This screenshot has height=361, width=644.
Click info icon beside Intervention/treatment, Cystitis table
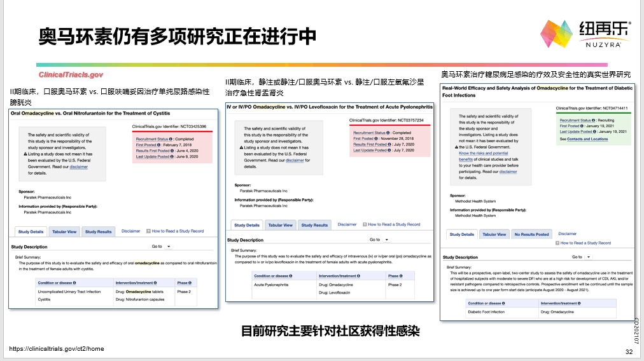[x=155, y=283]
